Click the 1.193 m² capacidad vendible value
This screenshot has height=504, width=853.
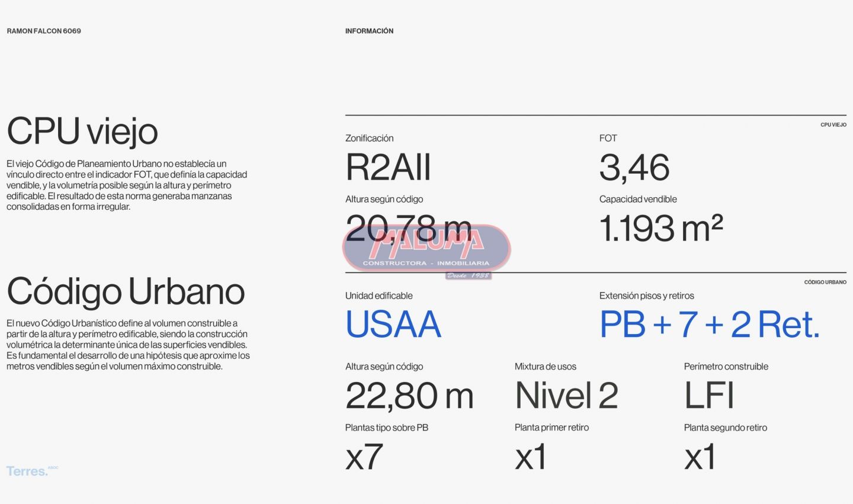point(661,229)
